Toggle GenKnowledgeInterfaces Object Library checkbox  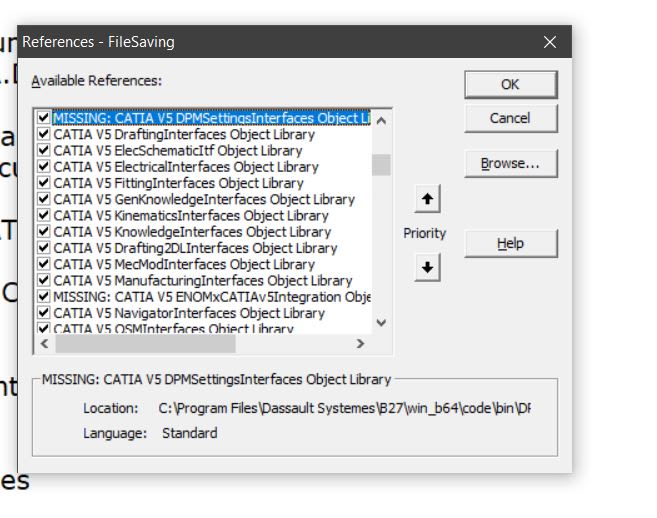(x=44, y=199)
